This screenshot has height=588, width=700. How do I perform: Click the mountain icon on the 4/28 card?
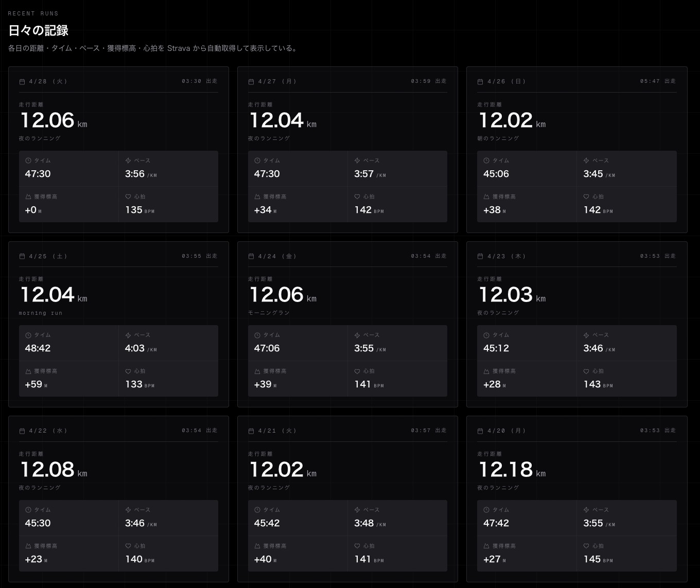(x=28, y=197)
